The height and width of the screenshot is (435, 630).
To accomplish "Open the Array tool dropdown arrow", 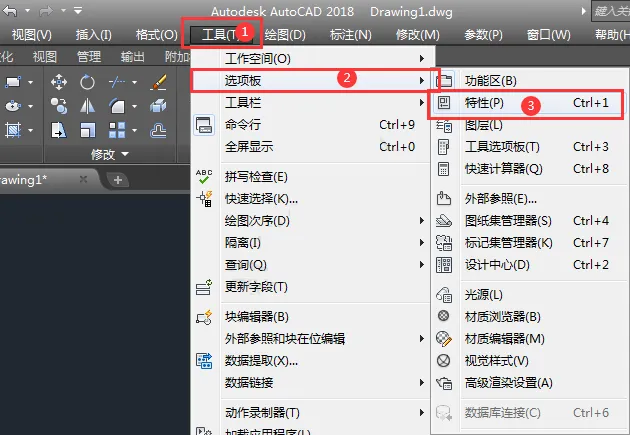I will click(x=134, y=130).
